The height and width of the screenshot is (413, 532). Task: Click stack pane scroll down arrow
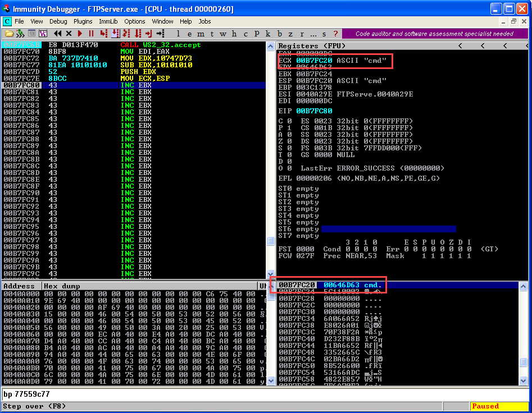pos(523,380)
